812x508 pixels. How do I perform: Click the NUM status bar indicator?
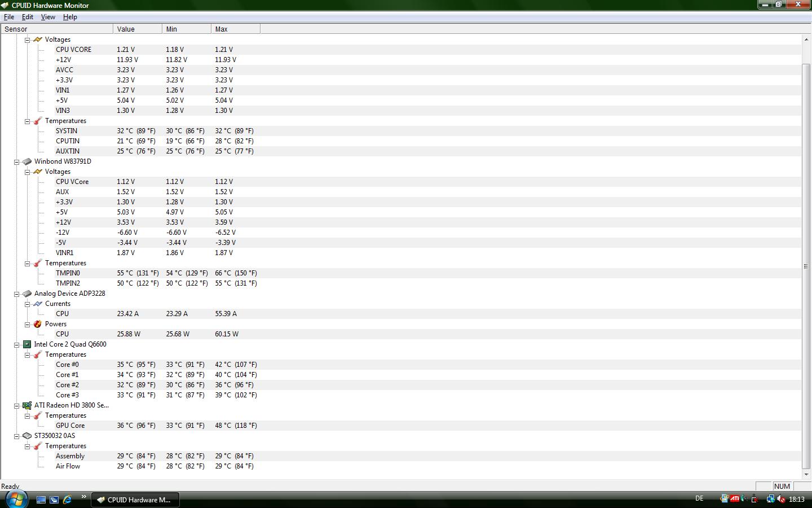[782, 486]
